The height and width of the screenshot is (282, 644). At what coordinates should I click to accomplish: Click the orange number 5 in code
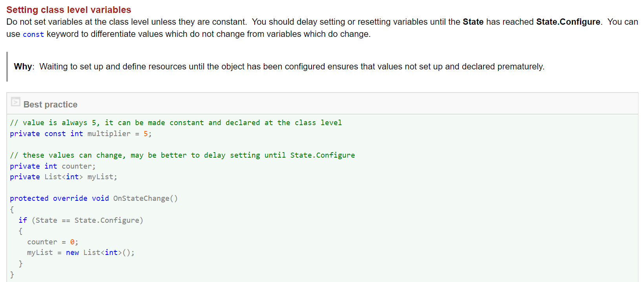point(146,134)
